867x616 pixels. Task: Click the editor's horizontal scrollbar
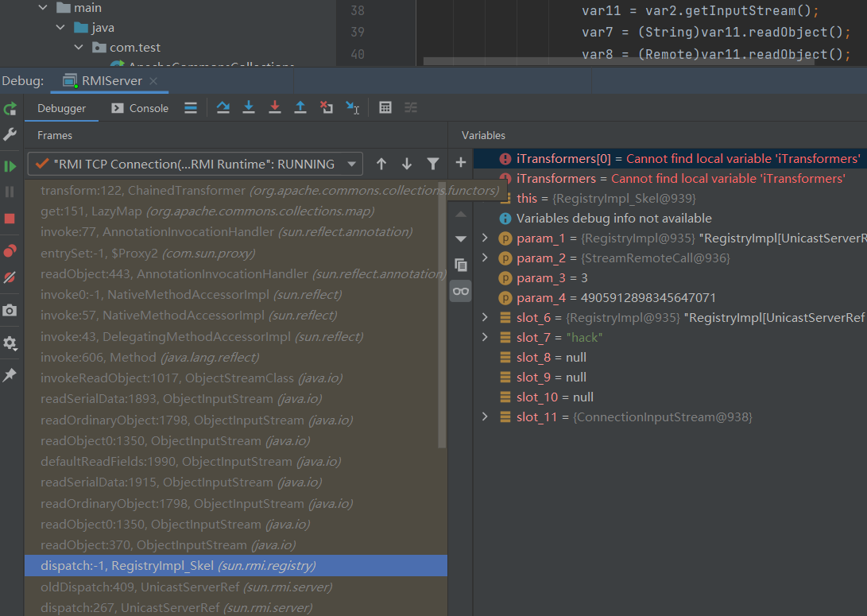618,61
